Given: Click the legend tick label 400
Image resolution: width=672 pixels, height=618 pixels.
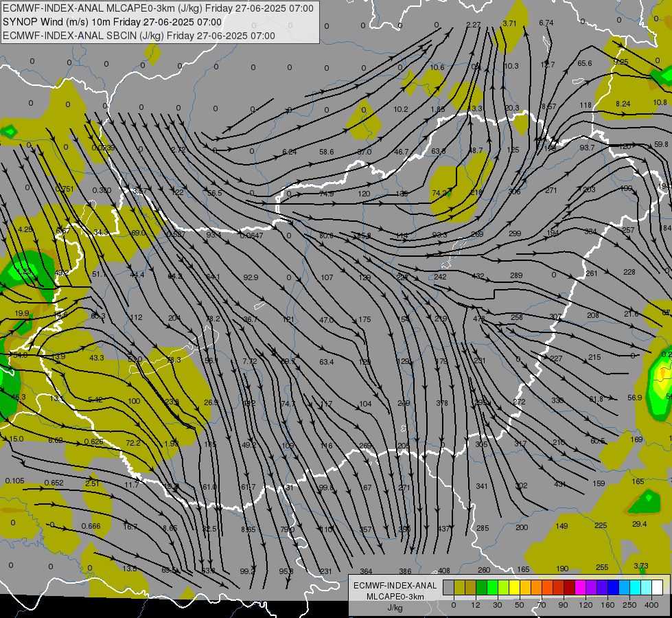Looking at the screenshot, I should coord(651,605).
